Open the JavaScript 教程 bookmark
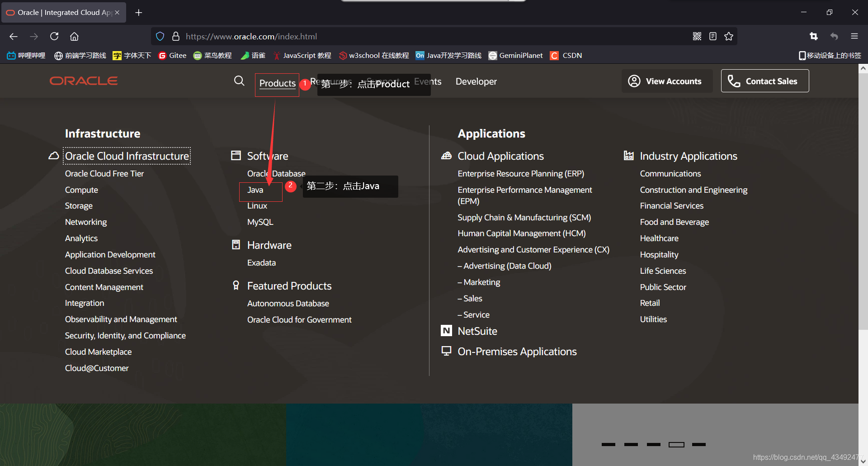The image size is (868, 466). (302, 56)
